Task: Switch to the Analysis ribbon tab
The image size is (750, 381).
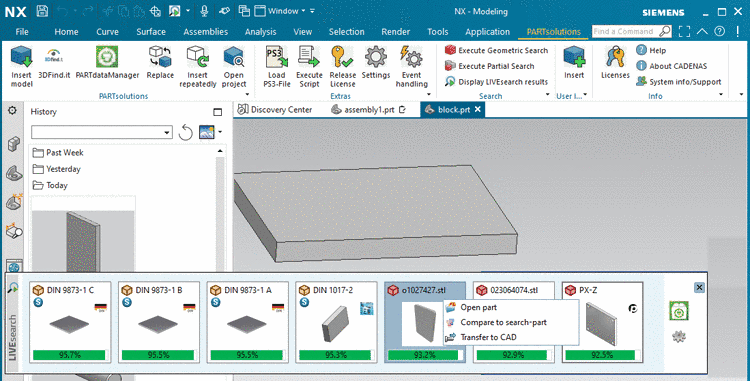Action: [x=261, y=32]
